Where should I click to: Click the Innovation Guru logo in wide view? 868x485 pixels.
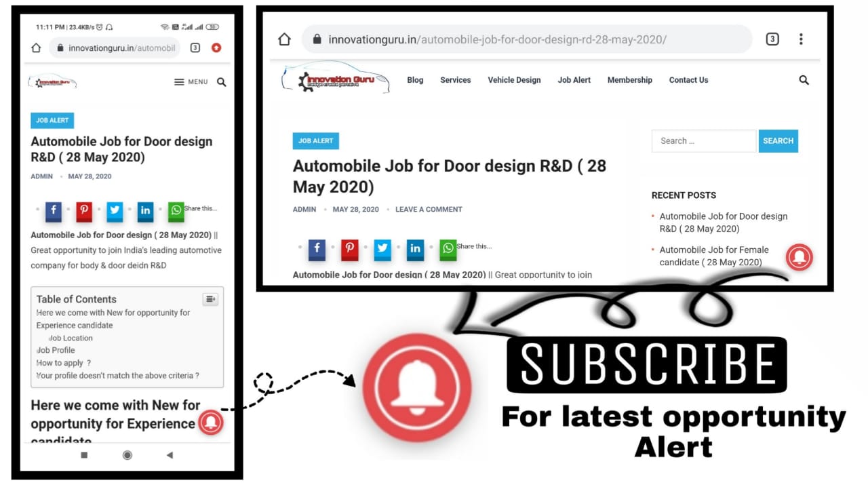point(336,79)
